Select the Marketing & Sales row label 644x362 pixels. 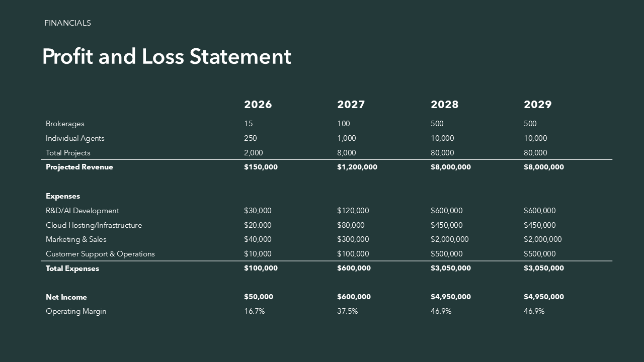(x=76, y=239)
